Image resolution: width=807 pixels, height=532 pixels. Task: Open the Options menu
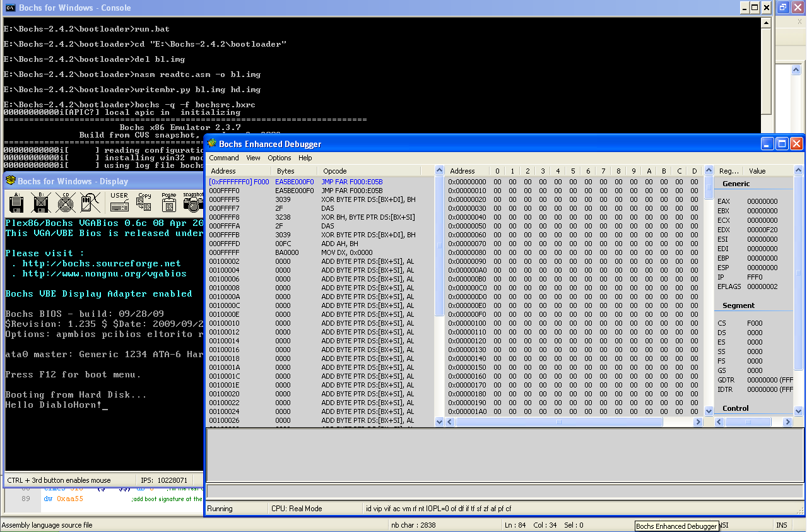[x=280, y=158]
